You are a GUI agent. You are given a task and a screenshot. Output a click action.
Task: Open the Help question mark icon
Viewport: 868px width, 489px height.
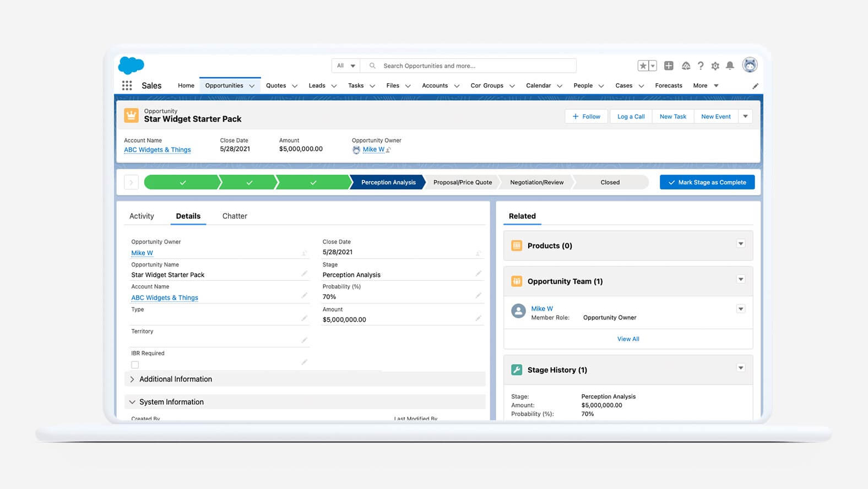tap(701, 66)
